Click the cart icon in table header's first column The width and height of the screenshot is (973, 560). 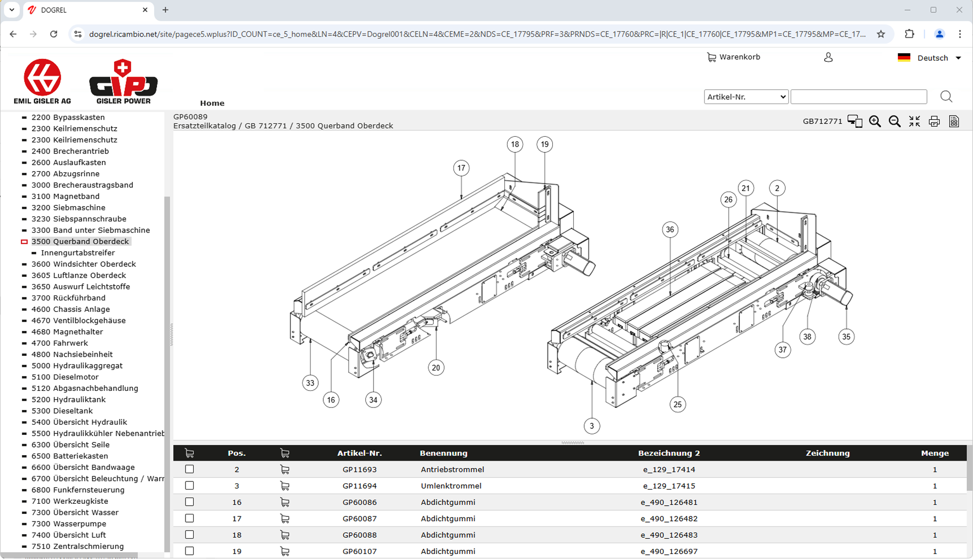190,453
